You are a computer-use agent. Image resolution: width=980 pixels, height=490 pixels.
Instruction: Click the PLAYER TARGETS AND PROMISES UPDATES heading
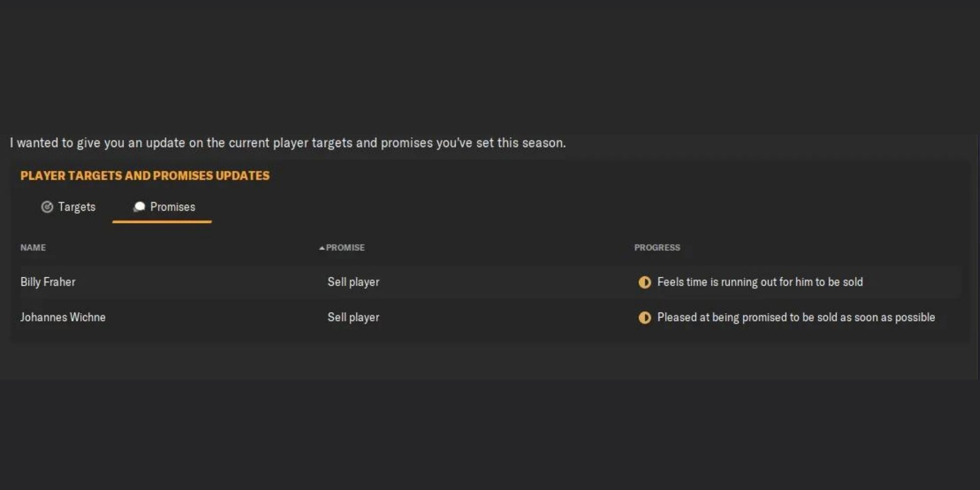pos(145,176)
